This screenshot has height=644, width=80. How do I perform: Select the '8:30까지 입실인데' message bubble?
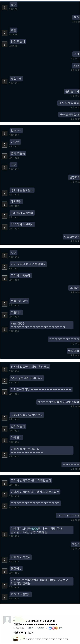tap(22, 213)
